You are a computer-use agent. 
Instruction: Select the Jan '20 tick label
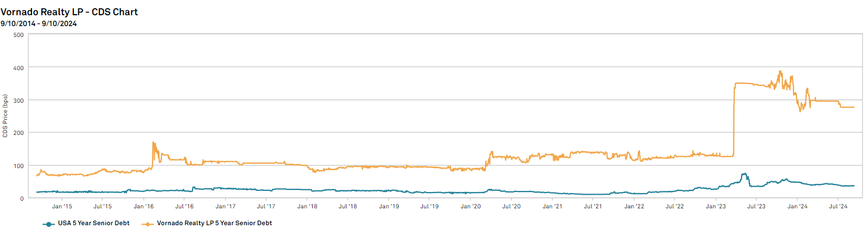[471, 206]
